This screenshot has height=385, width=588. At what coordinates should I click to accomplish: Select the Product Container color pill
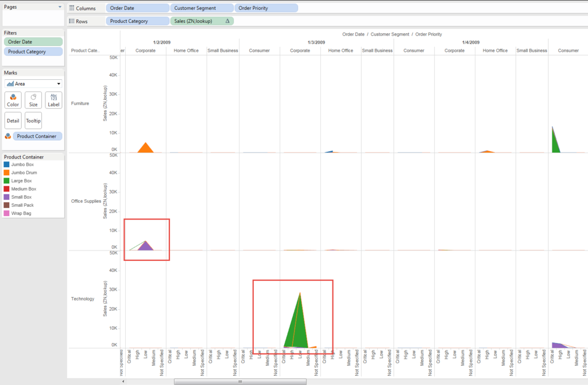pos(37,136)
